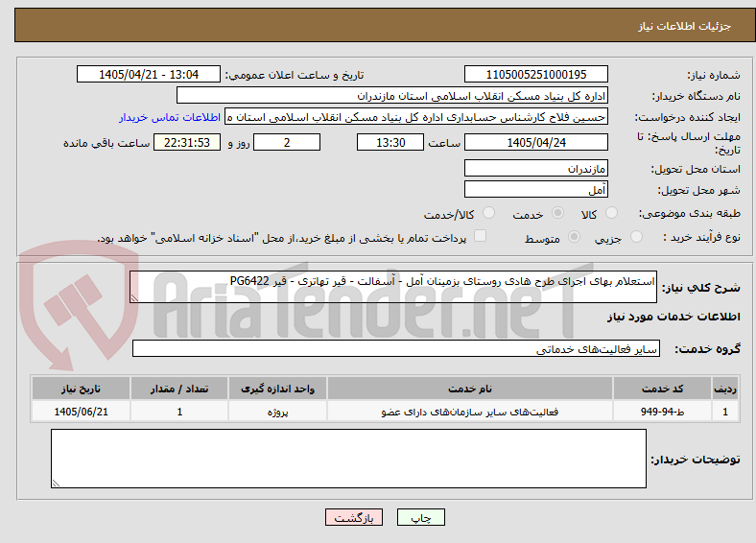Click the deadline time field 13:30
Viewport: 756px width, 543px height.
coord(390,142)
